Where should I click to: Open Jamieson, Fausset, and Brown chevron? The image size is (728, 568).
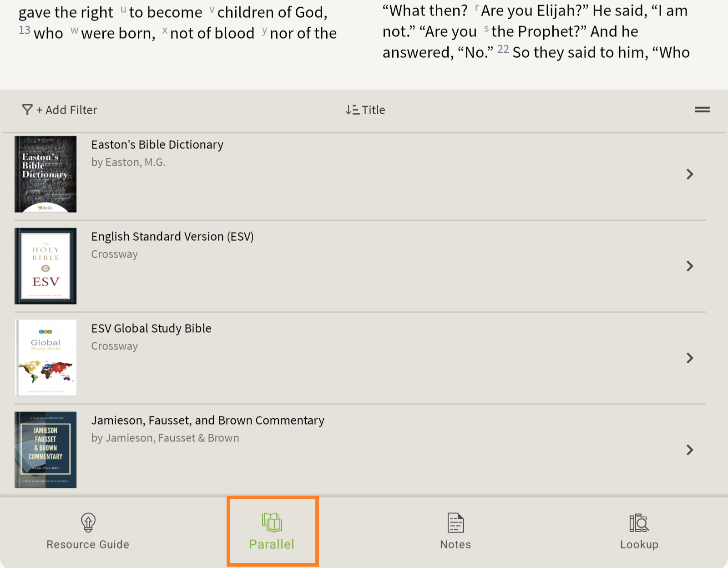(690, 450)
